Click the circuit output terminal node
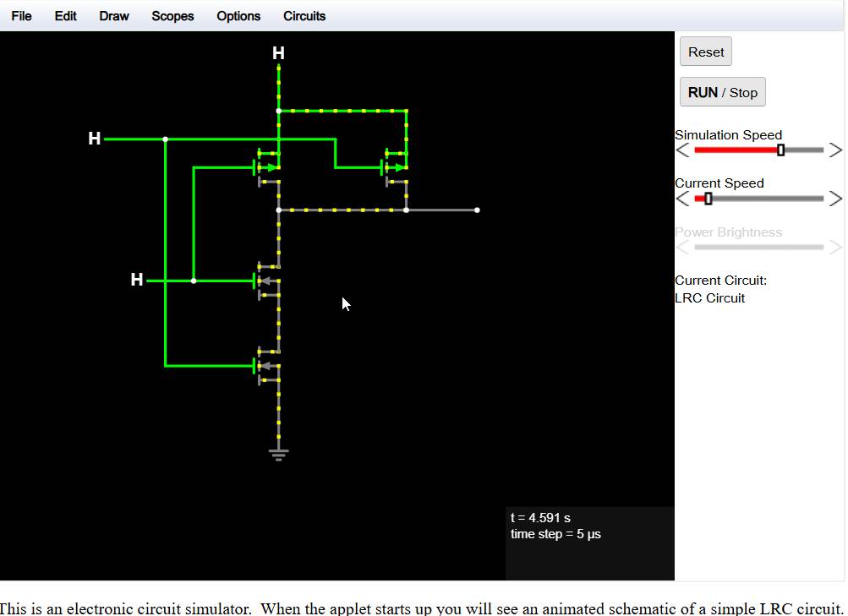The image size is (848, 616). click(x=477, y=210)
